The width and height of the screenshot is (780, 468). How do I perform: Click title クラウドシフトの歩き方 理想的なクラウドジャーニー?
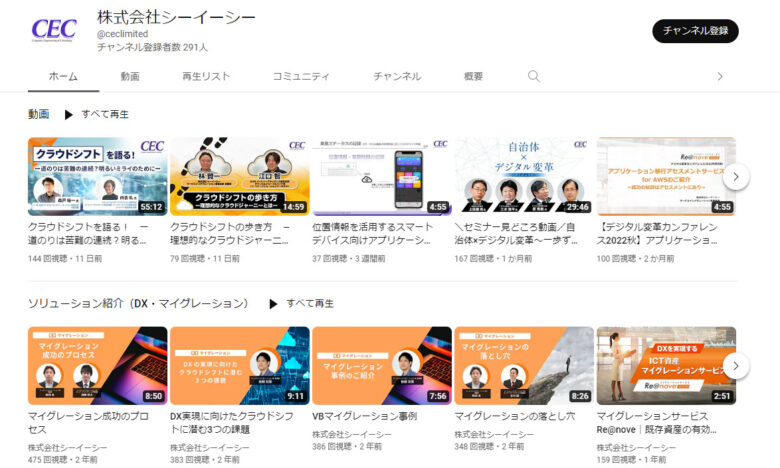click(230, 233)
